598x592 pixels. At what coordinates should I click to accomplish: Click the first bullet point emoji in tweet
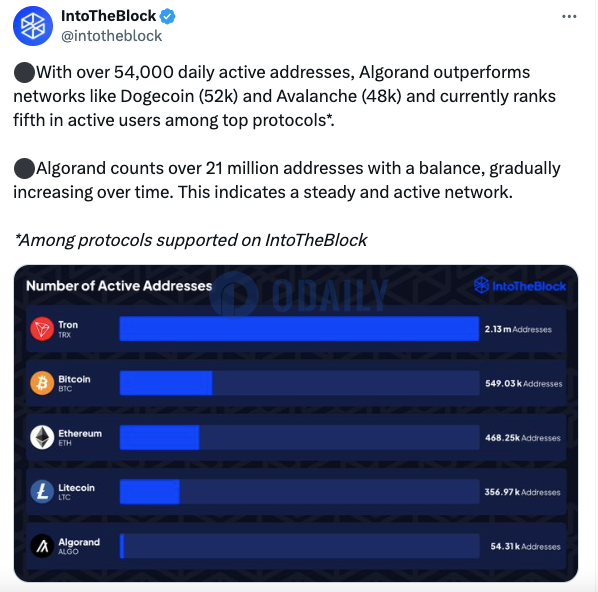tap(24, 72)
